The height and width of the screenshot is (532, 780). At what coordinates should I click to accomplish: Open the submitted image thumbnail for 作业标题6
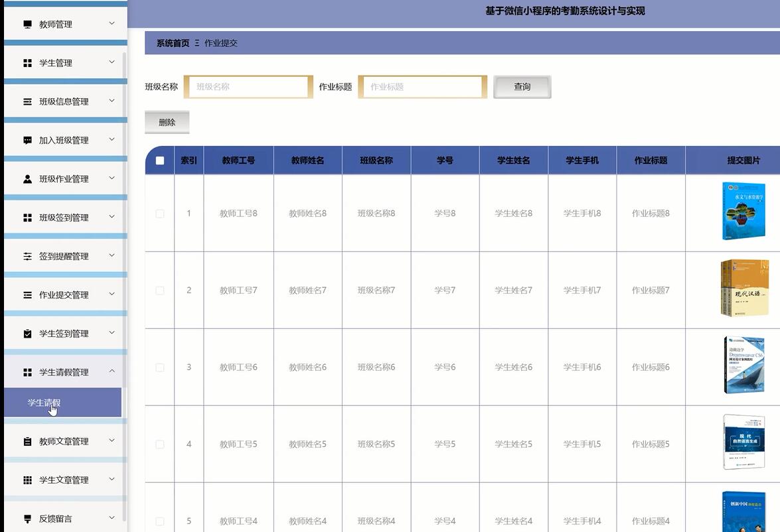744,365
